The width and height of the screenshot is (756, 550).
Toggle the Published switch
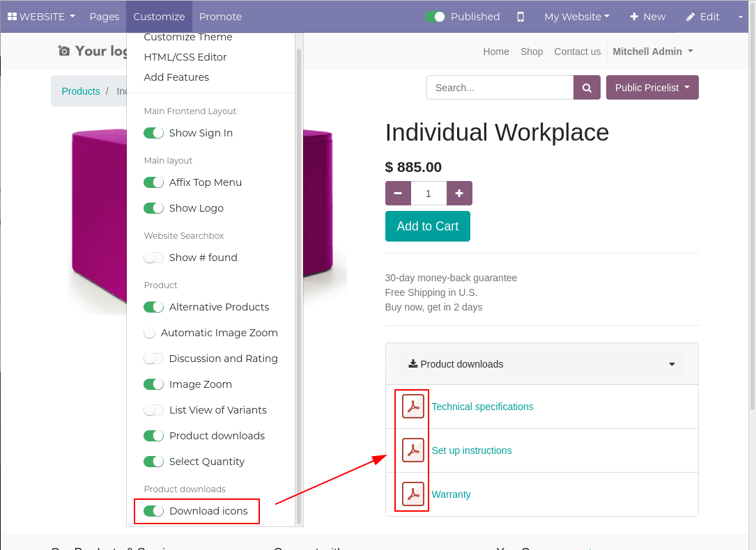pos(435,17)
